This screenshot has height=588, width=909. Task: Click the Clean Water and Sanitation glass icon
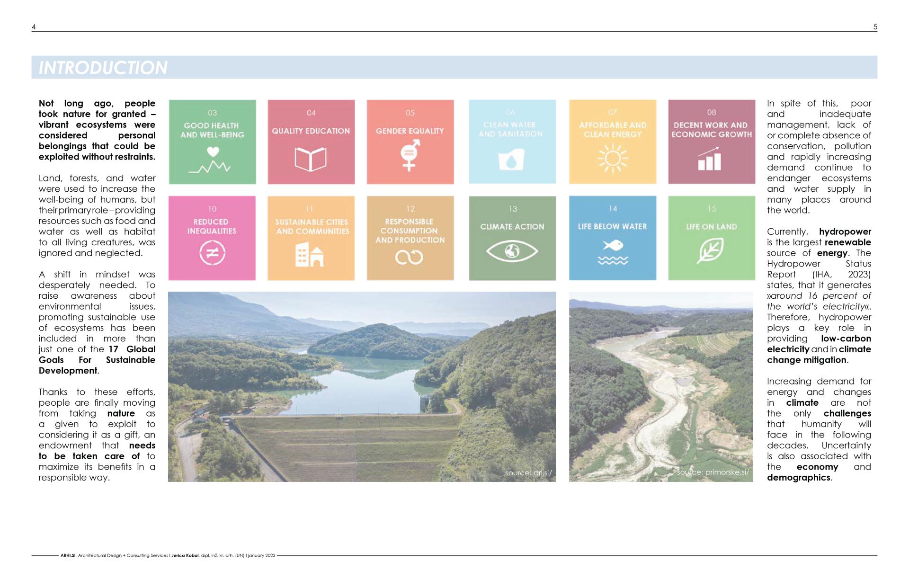[512, 160]
